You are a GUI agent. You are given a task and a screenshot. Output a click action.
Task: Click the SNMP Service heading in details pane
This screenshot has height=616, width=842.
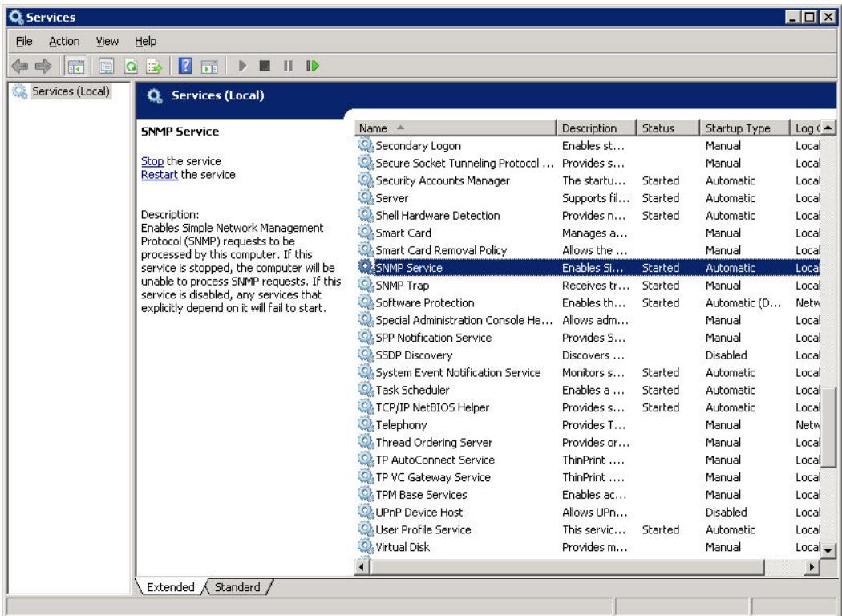point(180,132)
